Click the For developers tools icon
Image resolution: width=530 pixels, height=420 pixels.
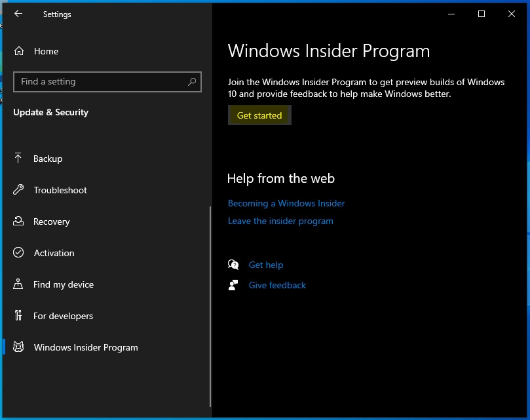(18, 315)
